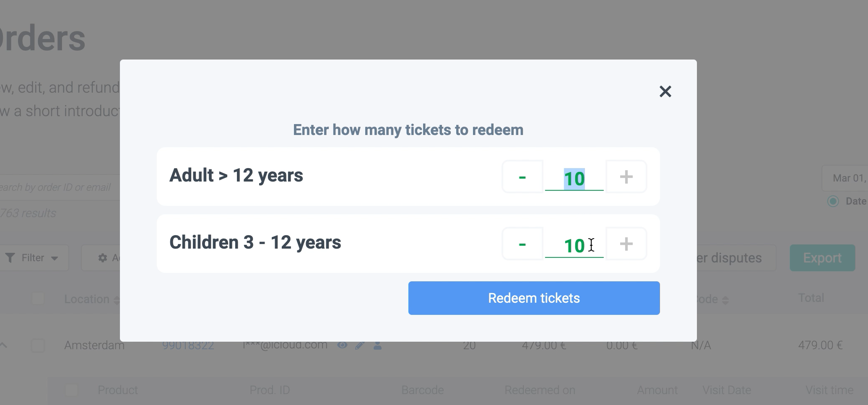Screen dimensions: 868x405
Task: Close the redeem tickets dialog
Action: (665, 91)
